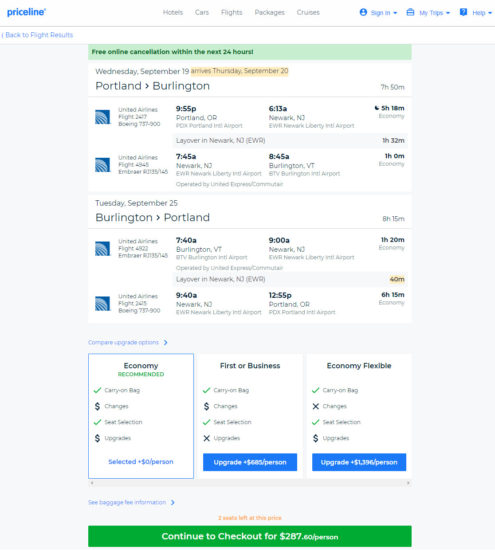Click United Airlines logo for Flight 2417
This screenshot has height=550, width=495.
(x=102, y=117)
